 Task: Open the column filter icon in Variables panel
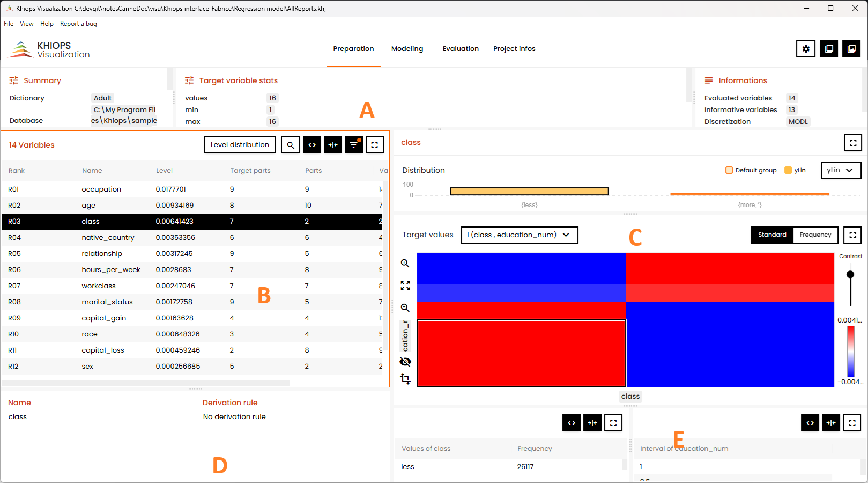(x=354, y=145)
